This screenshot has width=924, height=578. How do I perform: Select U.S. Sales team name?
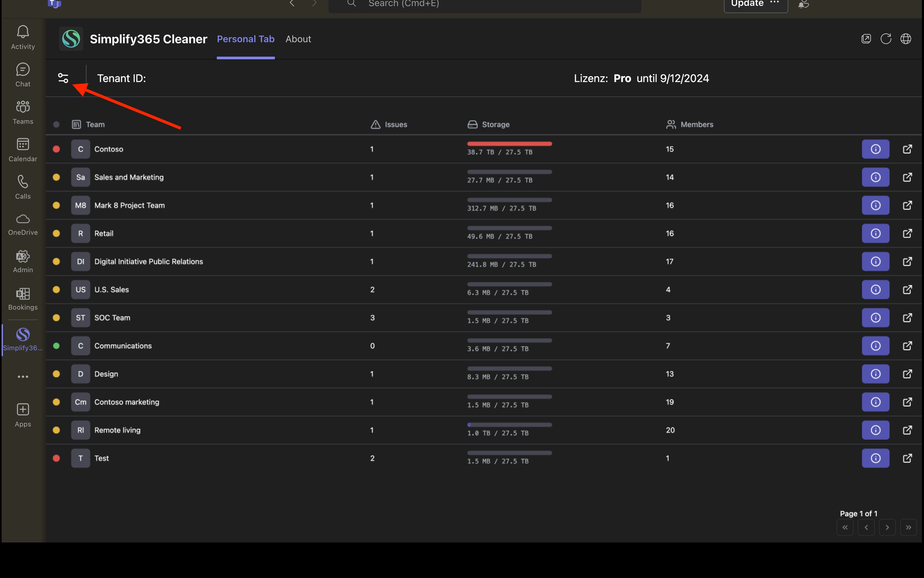pyautogui.click(x=111, y=290)
